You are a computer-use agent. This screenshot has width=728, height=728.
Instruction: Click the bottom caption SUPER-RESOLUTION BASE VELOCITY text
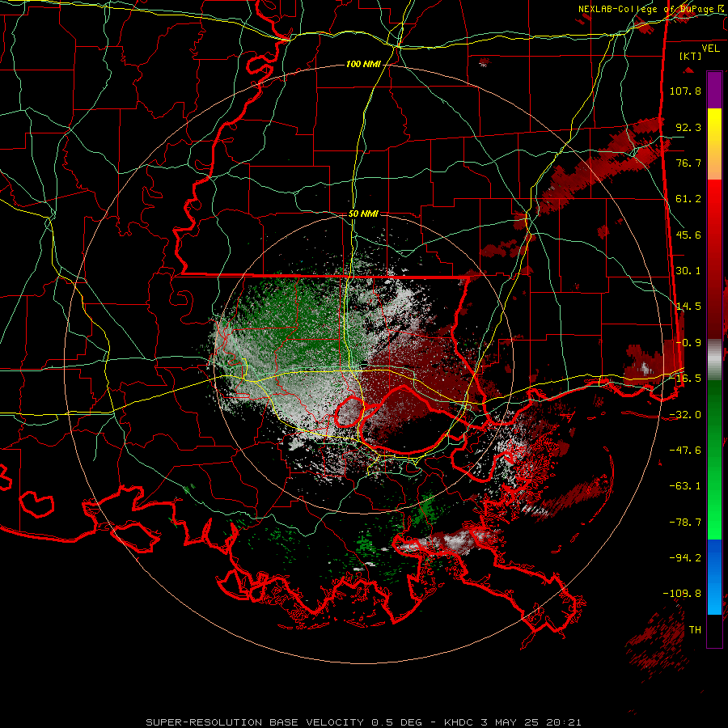pyautogui.click(x=255, y=722)
